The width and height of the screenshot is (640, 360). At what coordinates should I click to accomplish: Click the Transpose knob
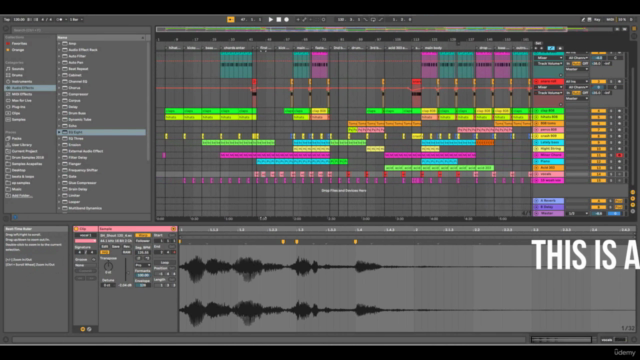(x=108, y=266)
